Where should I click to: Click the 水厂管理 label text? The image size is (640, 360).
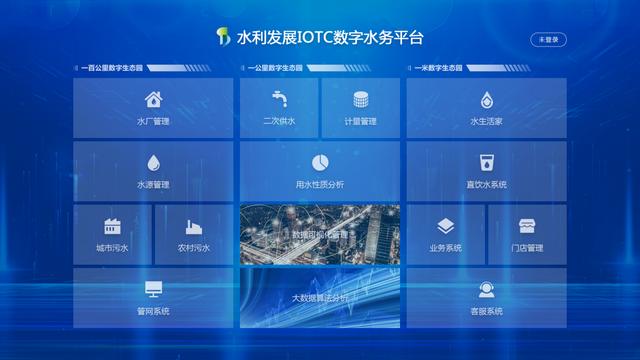(x=153, y=122)
